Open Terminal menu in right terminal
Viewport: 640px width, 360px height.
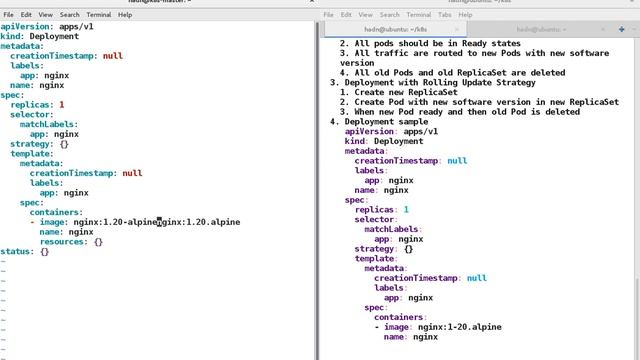pyautogui.click(x=419, y=15)
